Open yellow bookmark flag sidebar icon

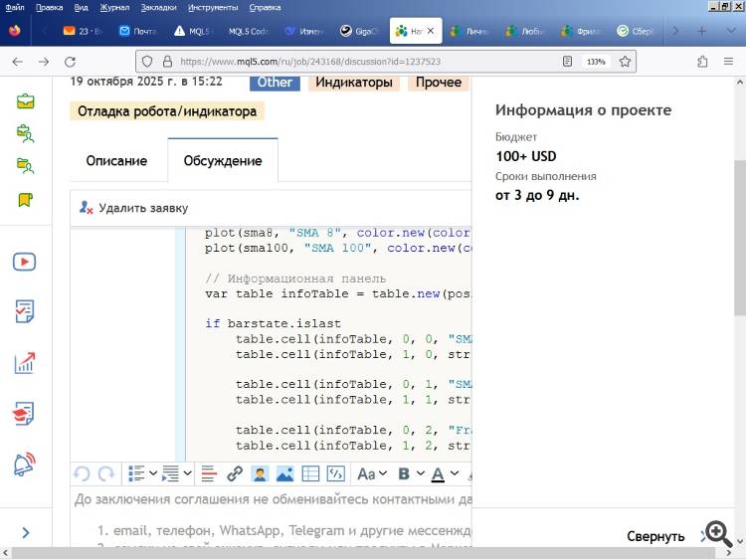(25, 200)
